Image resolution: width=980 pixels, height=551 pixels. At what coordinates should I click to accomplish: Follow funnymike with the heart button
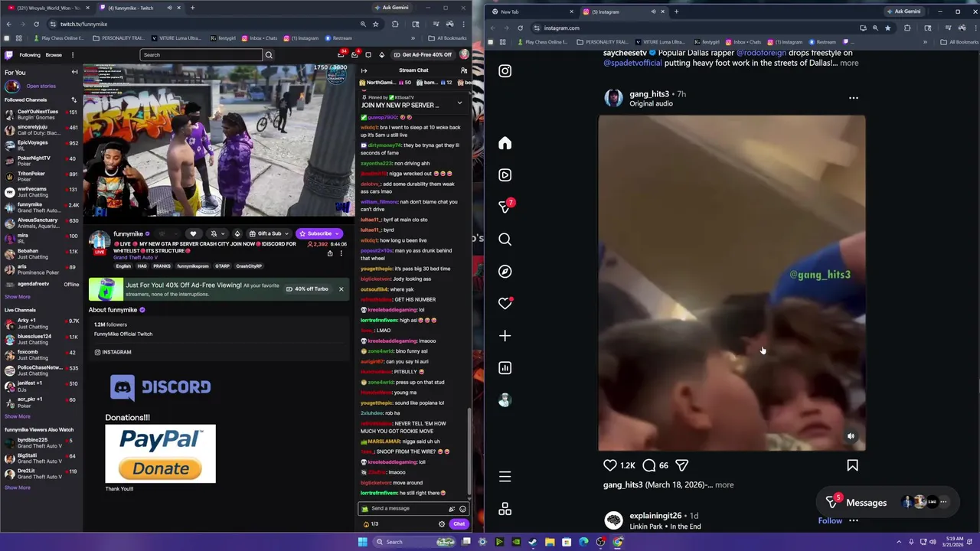point(193,234)
